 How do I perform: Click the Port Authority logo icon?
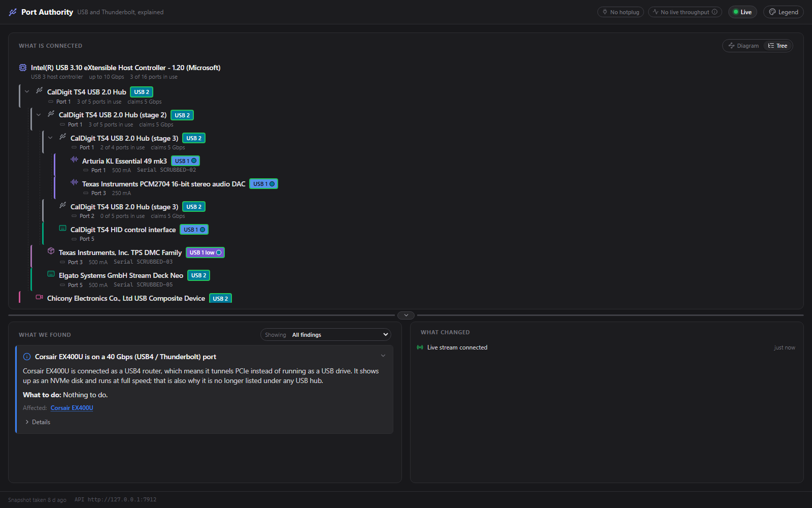(13, 12)
